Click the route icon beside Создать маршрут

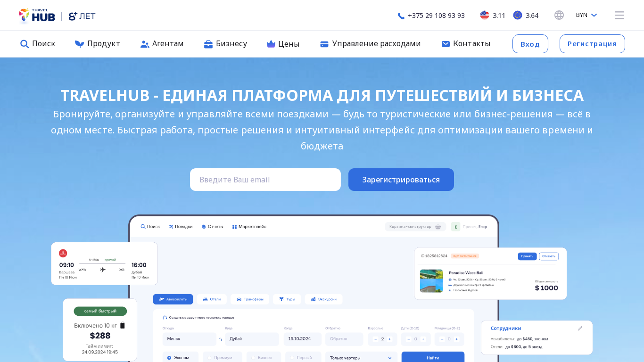(165, 317)
